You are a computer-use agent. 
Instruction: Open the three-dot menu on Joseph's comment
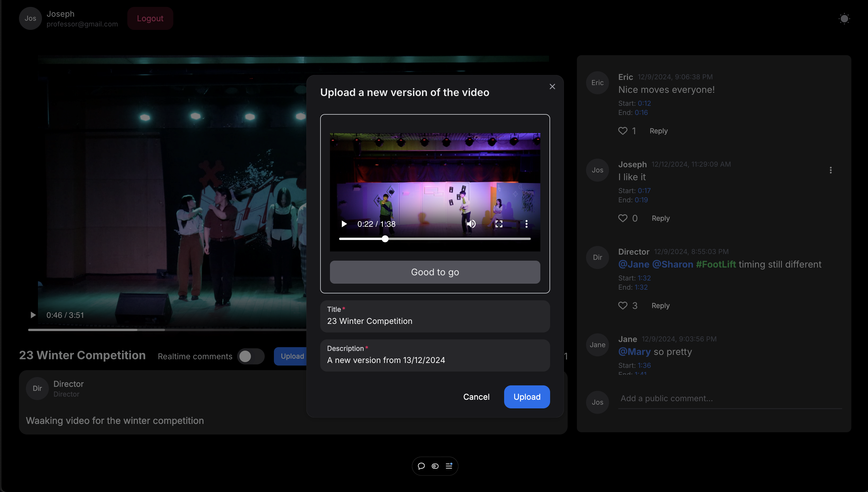[831, 170]
